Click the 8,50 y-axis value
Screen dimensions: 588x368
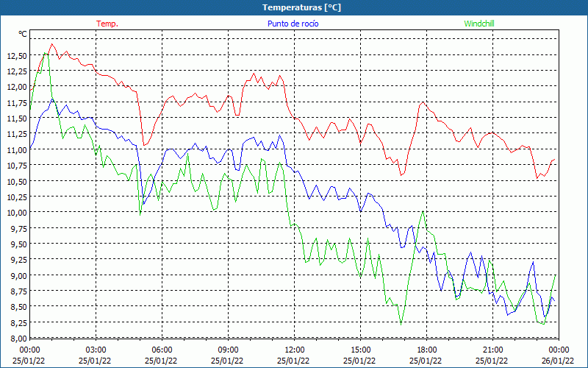pos(19,307)
